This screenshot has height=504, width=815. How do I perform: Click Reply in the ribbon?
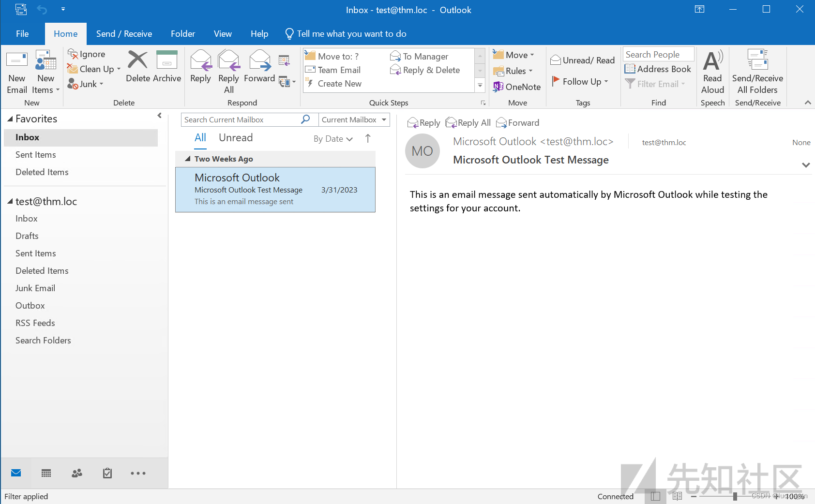[200, 66]
